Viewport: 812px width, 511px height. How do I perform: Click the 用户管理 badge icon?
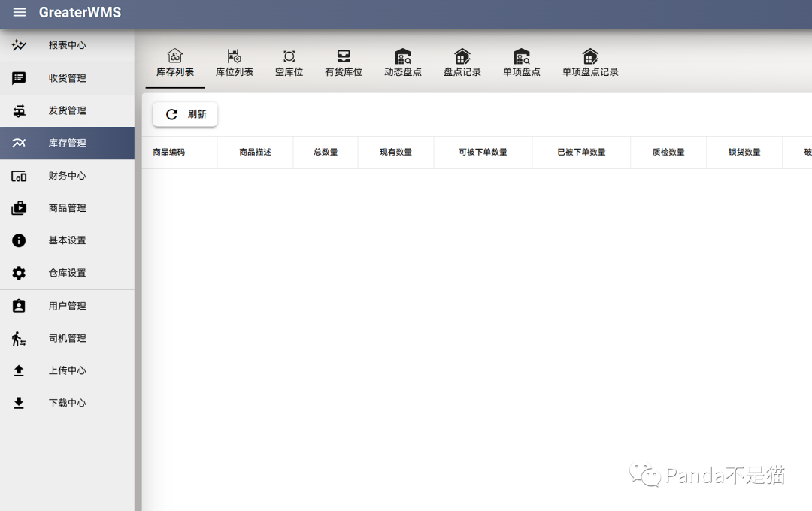(x=19, y=306)
